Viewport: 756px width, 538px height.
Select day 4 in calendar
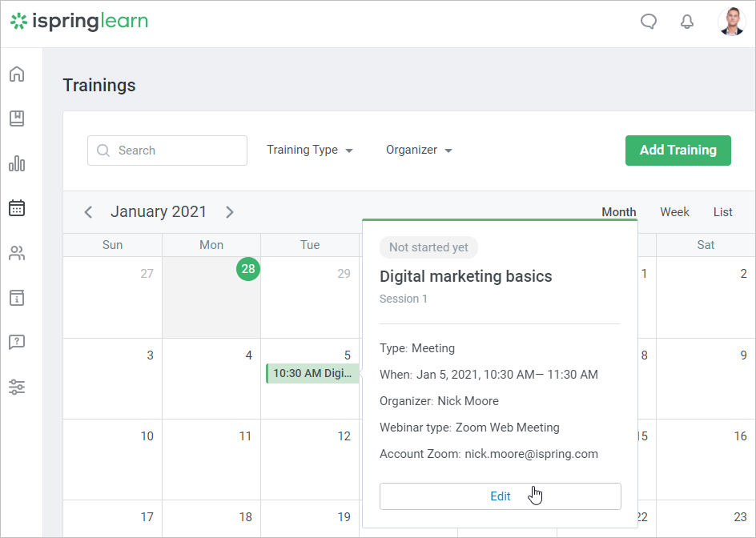(x=249, y=355)
